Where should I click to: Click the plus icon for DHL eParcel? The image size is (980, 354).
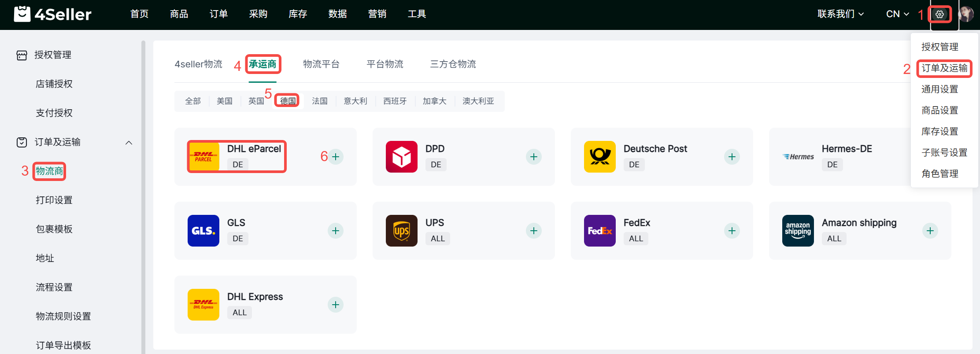coord(336,157)
